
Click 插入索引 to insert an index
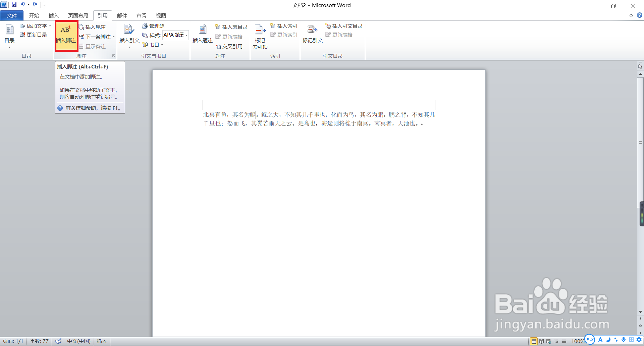pyautogui.click(x=284, y=26)
